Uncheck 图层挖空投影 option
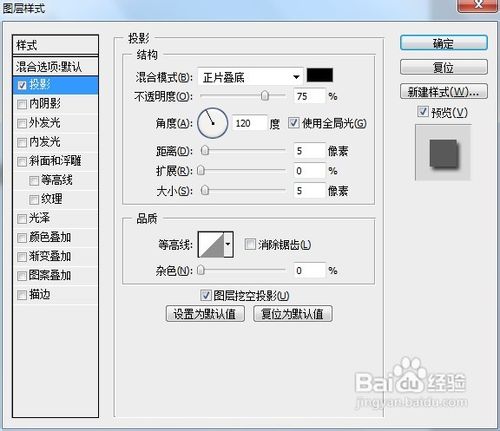 [x=205, y=295]
